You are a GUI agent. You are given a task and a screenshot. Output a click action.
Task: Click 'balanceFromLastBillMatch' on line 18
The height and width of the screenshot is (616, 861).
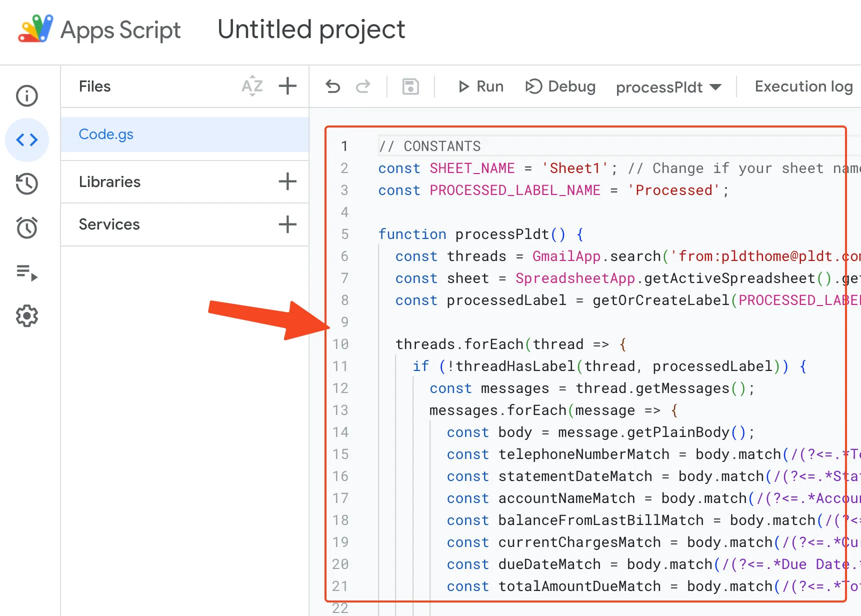click(601, 520)
